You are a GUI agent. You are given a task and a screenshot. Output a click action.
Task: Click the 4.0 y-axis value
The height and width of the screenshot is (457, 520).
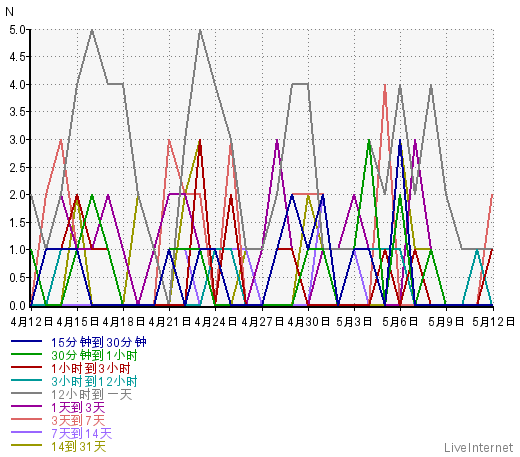[17, 85]
